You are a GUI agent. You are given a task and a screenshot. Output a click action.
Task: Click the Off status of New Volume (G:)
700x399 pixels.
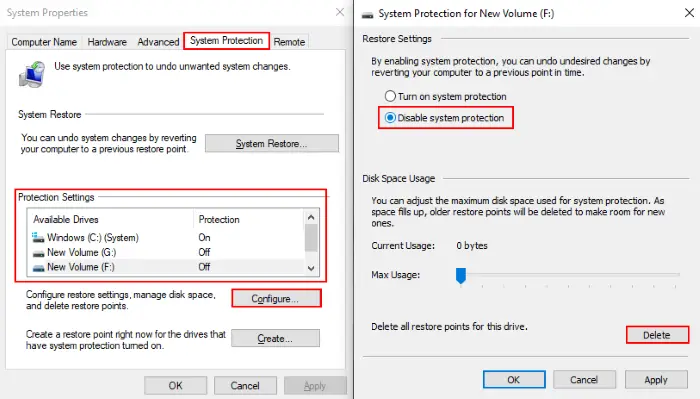(x=204, y=252)
